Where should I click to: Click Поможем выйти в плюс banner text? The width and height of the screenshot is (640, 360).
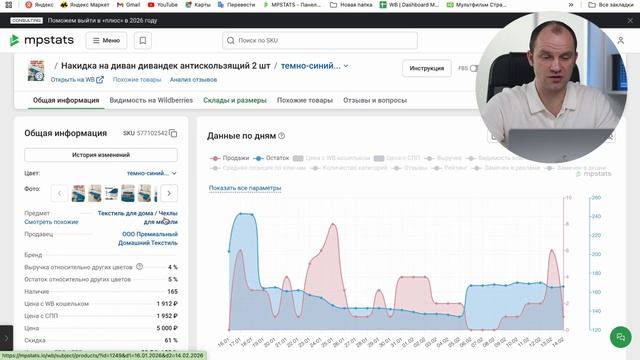click(102, 20)
